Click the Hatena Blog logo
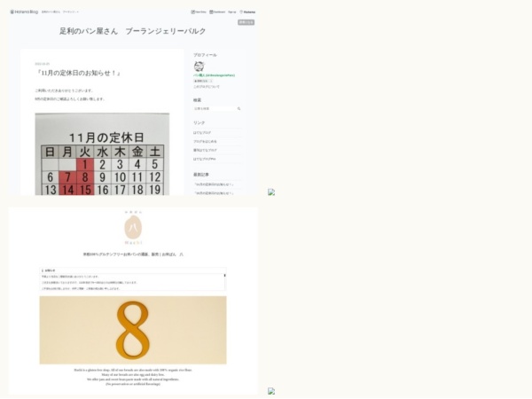 point(24,12)
